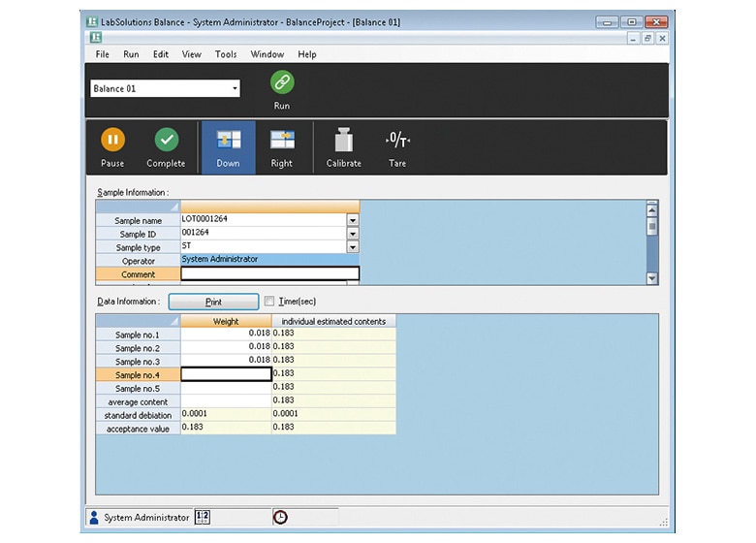Click the green Run link icon

(x=282, y=83)
